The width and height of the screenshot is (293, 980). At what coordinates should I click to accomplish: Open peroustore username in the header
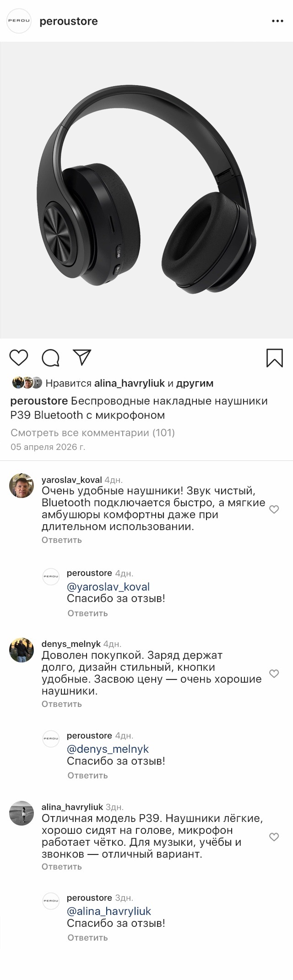[69, 21]
